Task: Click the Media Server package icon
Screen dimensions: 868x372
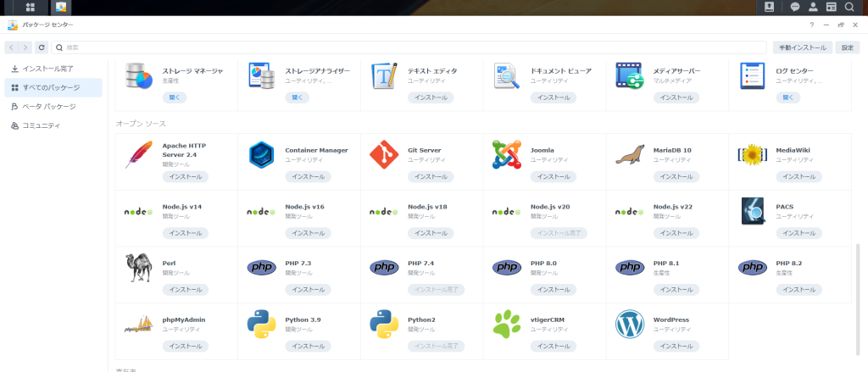Action: coord(630,75)
